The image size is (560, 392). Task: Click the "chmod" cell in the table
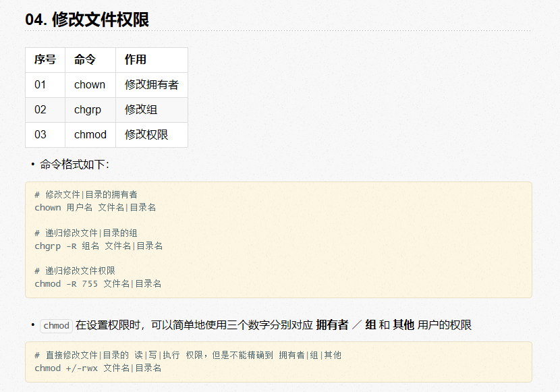pos(90,135)
